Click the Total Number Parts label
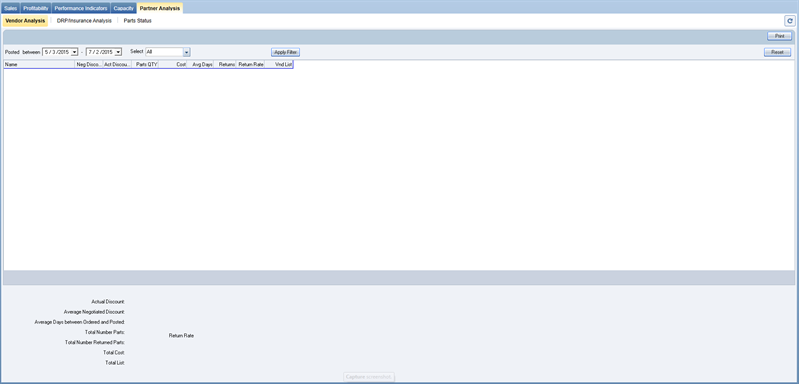Viewport: 799px width, 384px height. click(x=105, y=332)
